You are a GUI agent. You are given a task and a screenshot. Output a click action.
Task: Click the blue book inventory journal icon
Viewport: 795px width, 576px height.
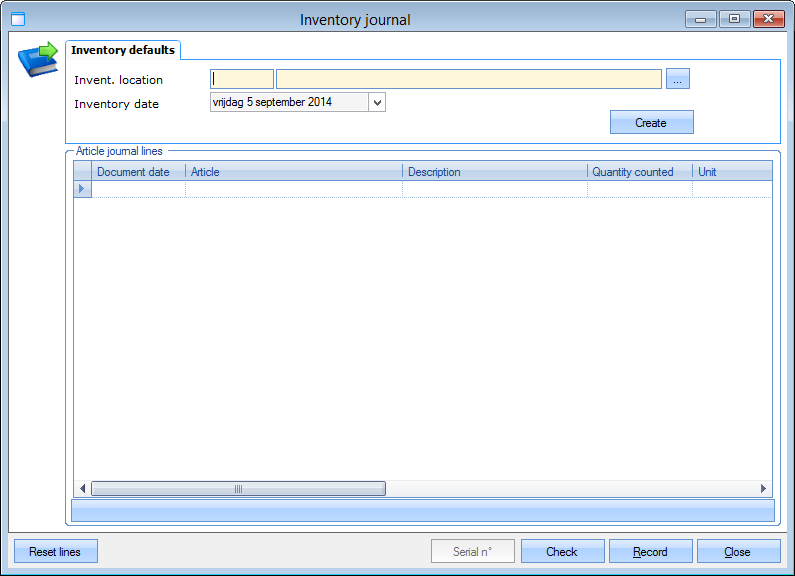click(37, 60)
